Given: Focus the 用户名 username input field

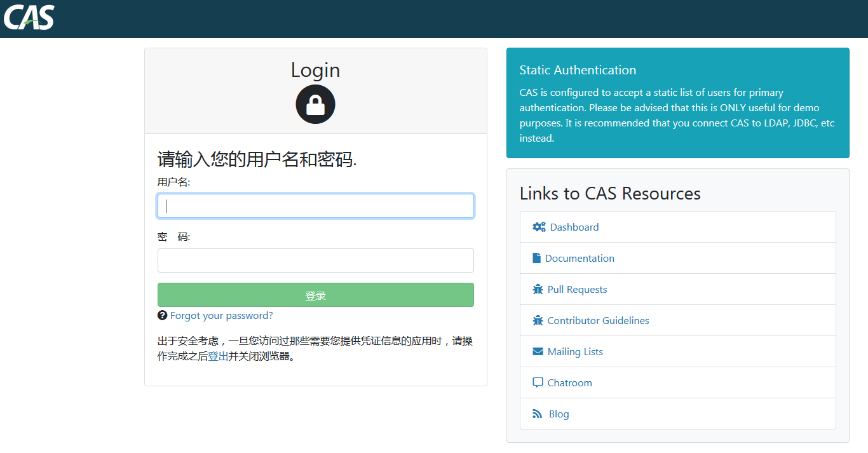Looking at the screenshot, I should coord(315,206).
